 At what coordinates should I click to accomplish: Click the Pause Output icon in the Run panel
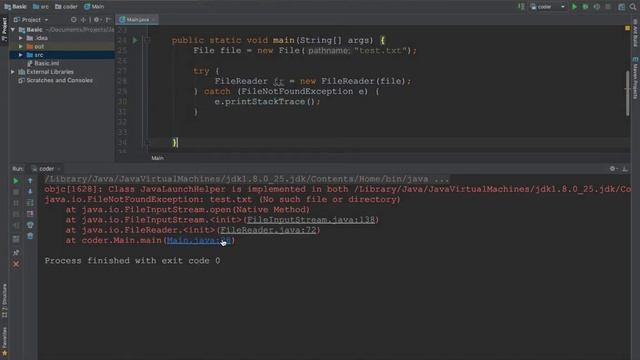coord(16,203)
